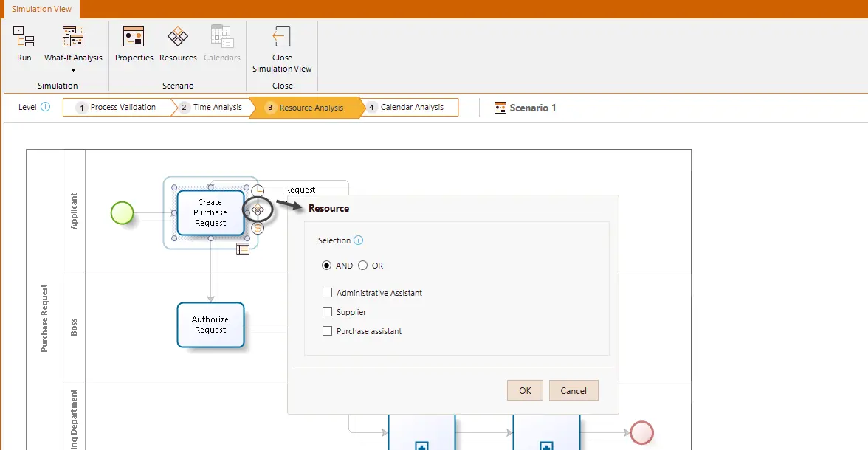Open What-If Analysis

73,44
